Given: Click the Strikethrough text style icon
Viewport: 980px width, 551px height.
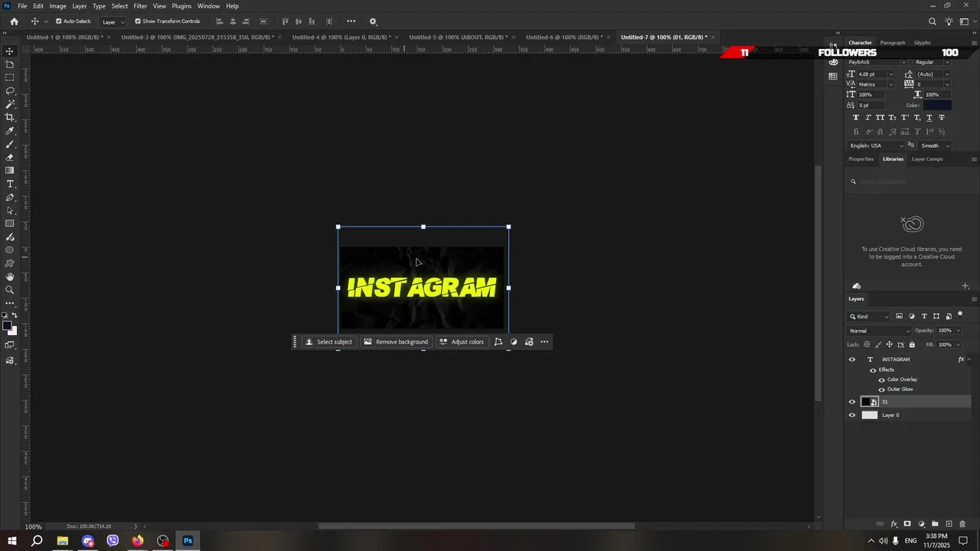Looking at the screenshot, I should click(x=942, y=118).
